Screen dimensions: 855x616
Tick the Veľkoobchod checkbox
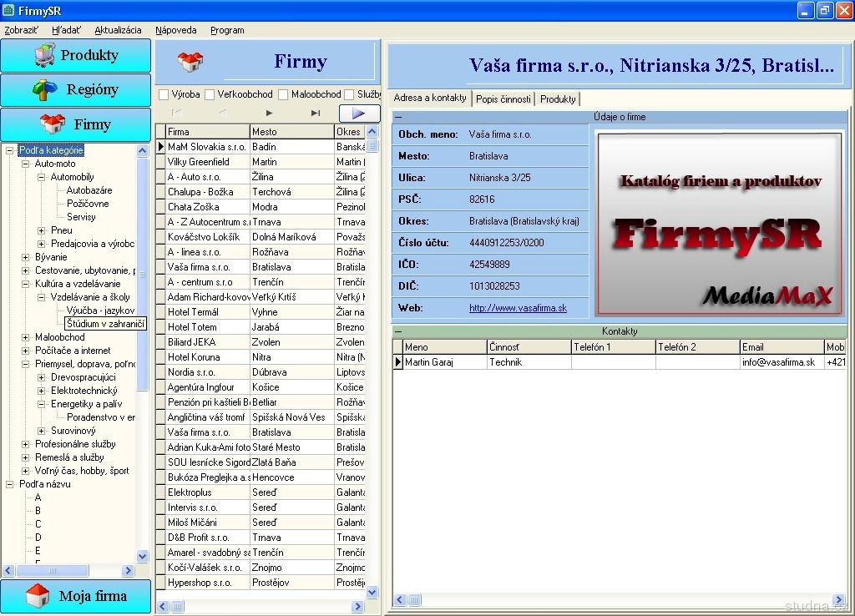[x=210, y=95]
